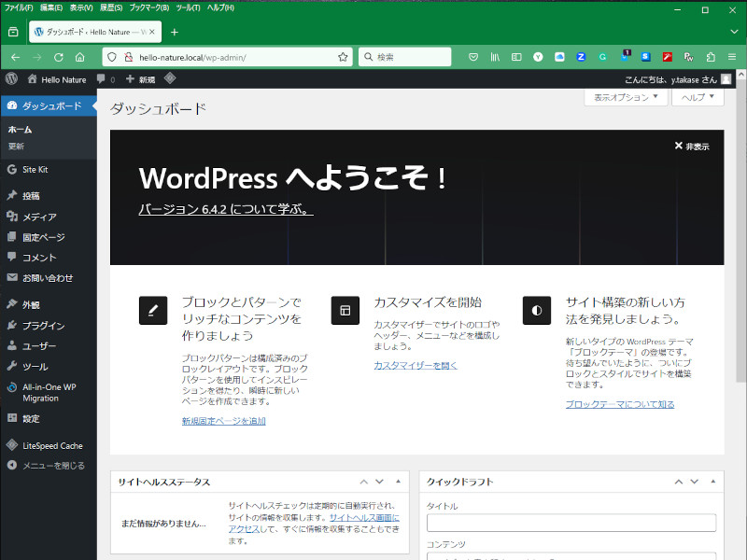The width and height of the screenshot is (747, 560).
Task: Dismiss welcome panel with 非表示
Action: click(x=692, y=147)
